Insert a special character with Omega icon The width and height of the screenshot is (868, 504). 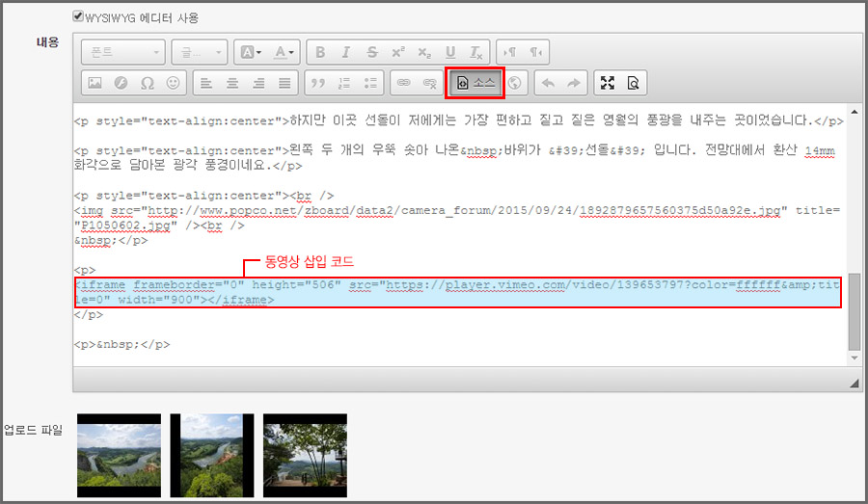147,83
